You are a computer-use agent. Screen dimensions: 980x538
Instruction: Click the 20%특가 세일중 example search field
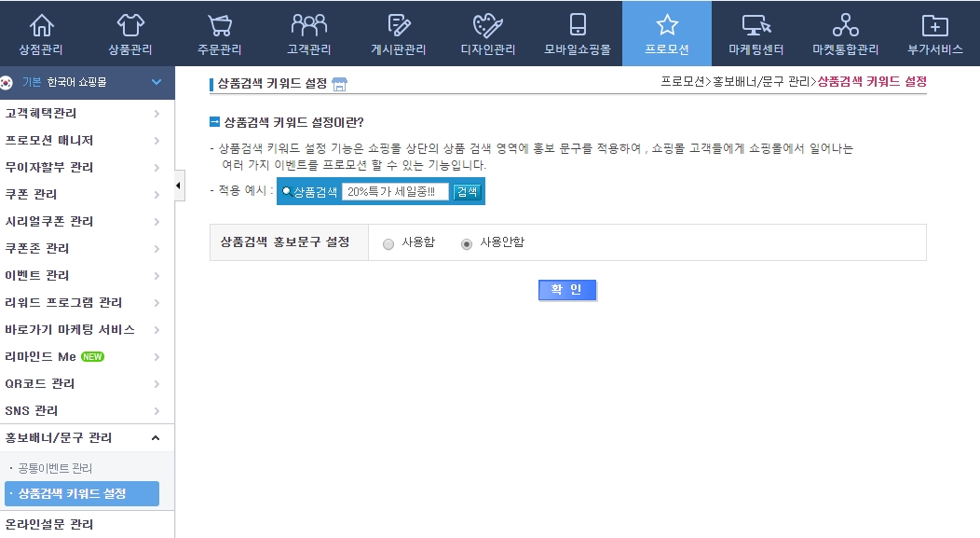pyautogui.click(x=395, y=191)
